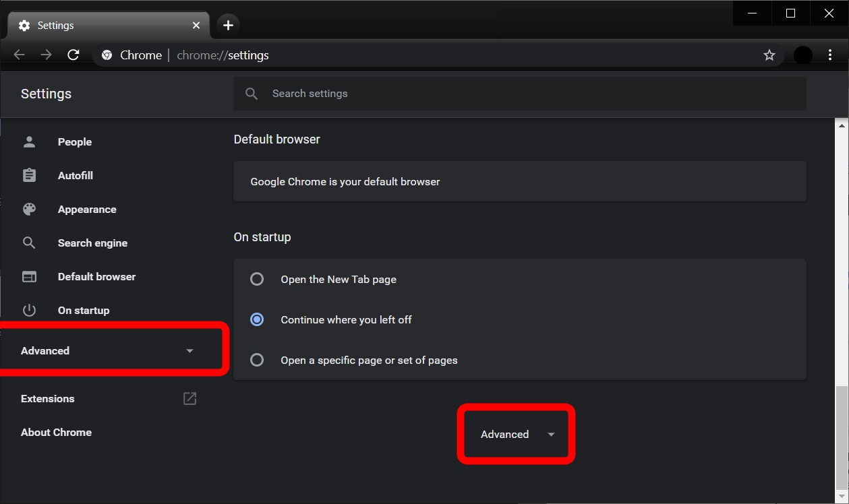Select the Default browser sidebar icon
Image resolution: width=849 pixels, height=504 pixels.
[x=29, y=276]
